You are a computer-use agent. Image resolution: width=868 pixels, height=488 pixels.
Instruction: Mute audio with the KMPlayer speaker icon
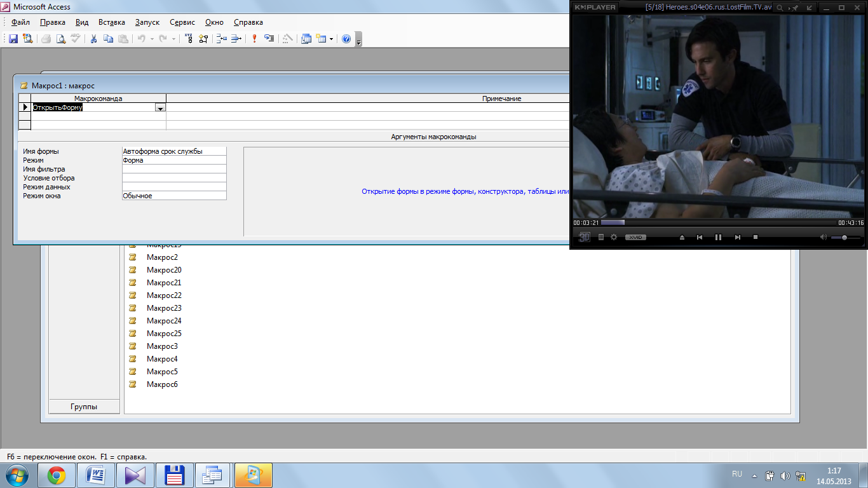[824, 237]
